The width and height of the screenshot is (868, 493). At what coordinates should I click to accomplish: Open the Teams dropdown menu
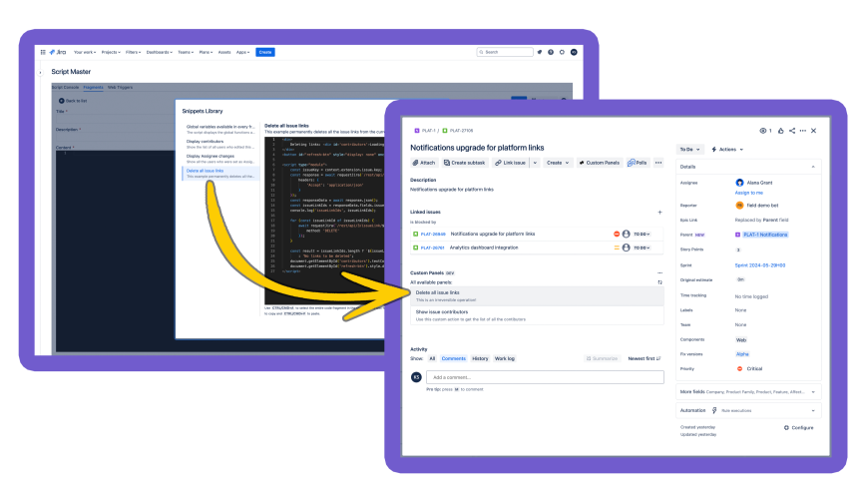(x=186, y=52)
